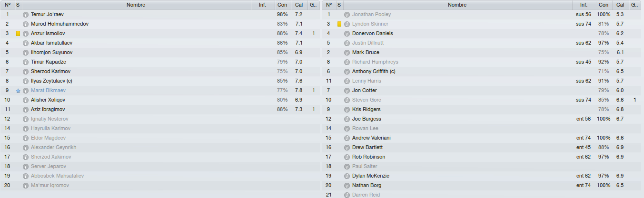Click yellow card icon beside Lyndon Skinner
The width and height of the screenshot is (644, 198).
pyautogui.click(x=339, y=24)
